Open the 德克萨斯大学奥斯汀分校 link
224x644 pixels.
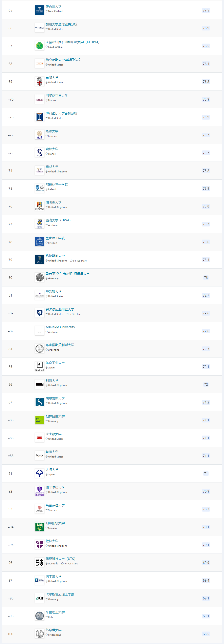[x=63, y=60]
